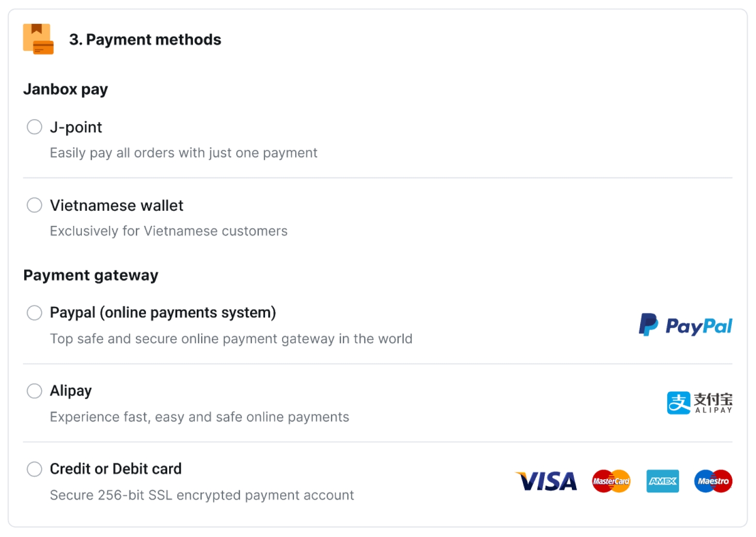Click the Paypal (online payments system) label
This screenshot has height=537, width=756.
tap(163, 313)
